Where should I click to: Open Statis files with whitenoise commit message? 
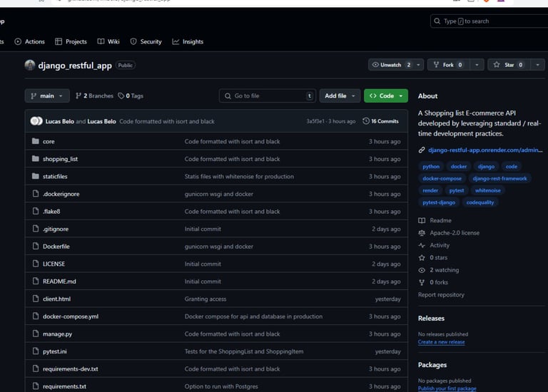point(239,177)
